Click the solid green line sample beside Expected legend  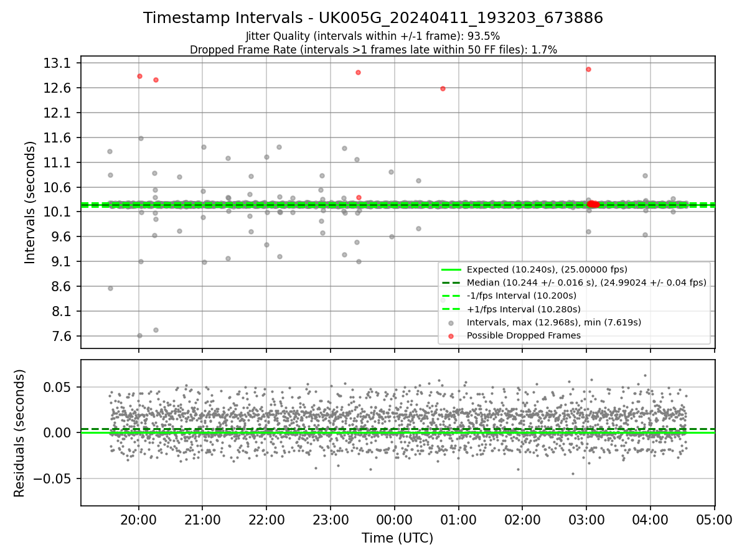[451, 269]
